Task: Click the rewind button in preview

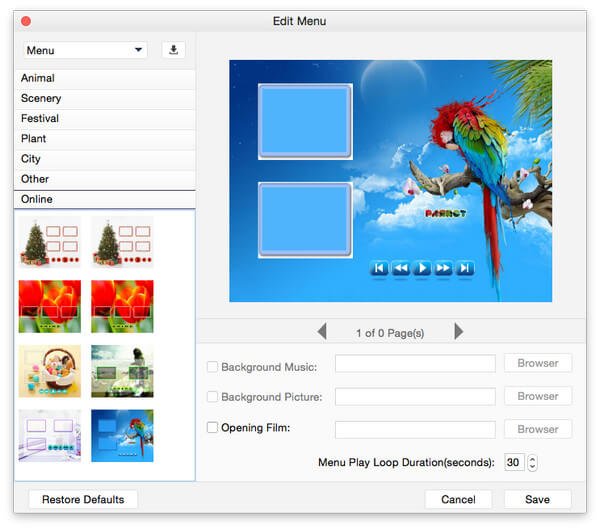Action: coord(401,268)
